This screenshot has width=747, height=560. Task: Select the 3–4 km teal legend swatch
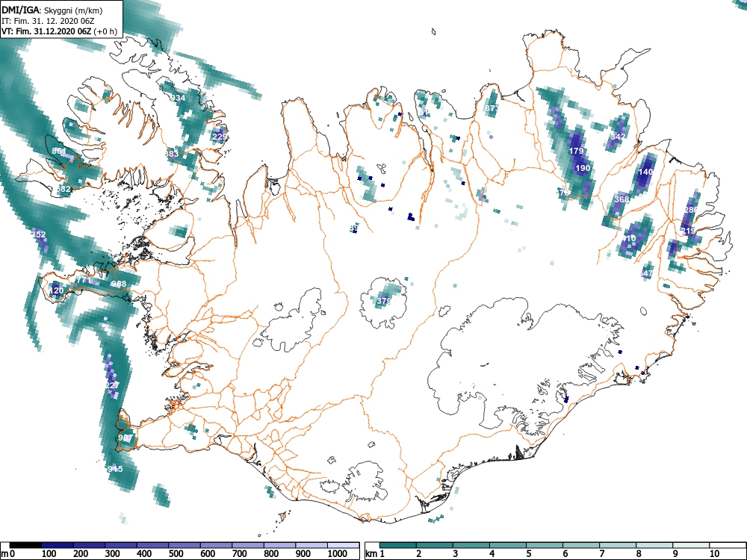(x=471, y=545)
